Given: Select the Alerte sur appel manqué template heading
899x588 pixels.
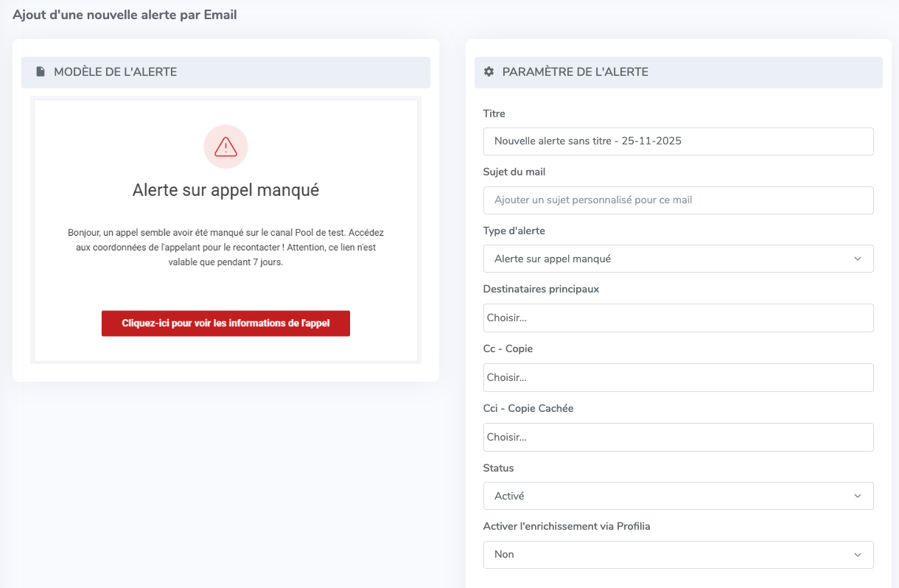Looking at the screenshot, I should click(x=225, y=190).
